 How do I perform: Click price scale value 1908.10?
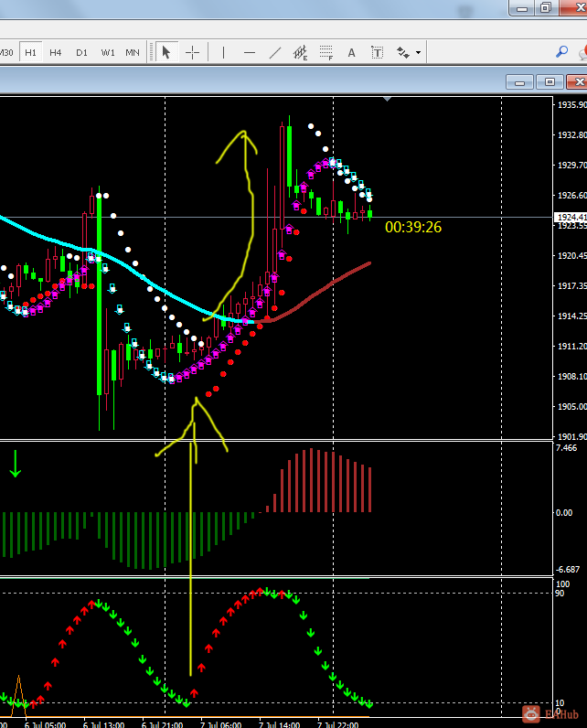pos(571,377)
